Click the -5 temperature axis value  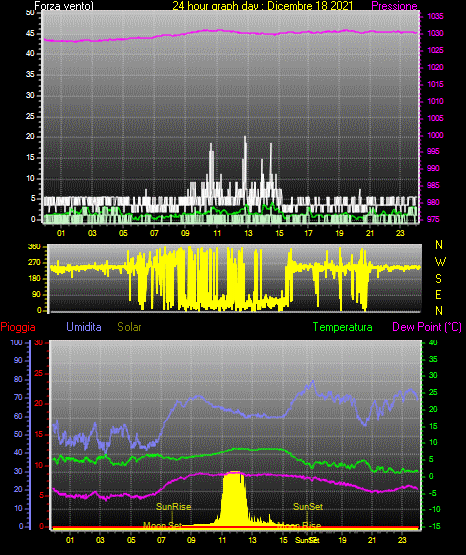point(433,493)
